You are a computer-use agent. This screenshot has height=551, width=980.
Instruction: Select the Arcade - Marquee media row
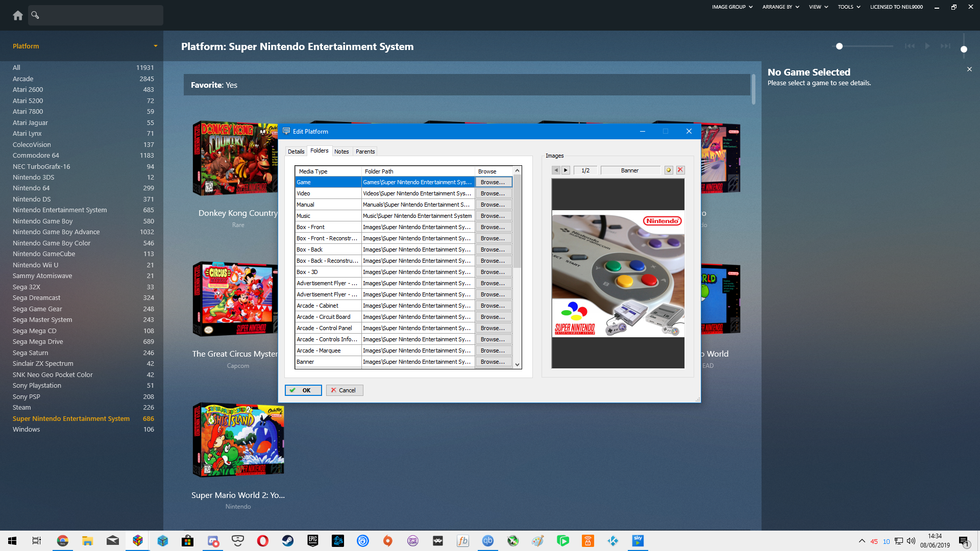point(328,350)
